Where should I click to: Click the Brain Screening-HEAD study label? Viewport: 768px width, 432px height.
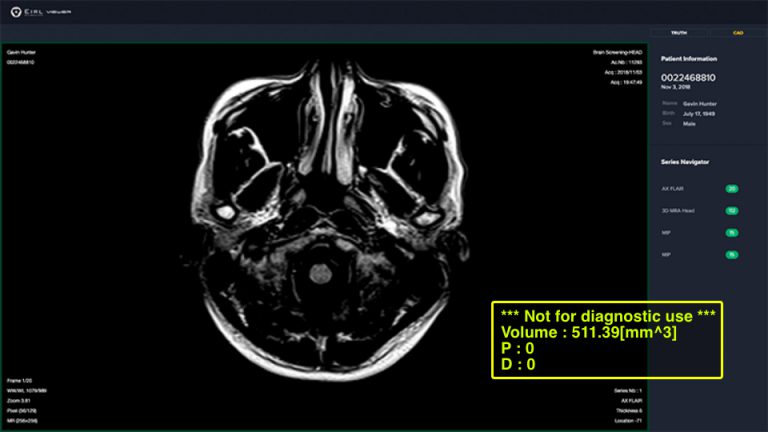click(x=617, y=52)
